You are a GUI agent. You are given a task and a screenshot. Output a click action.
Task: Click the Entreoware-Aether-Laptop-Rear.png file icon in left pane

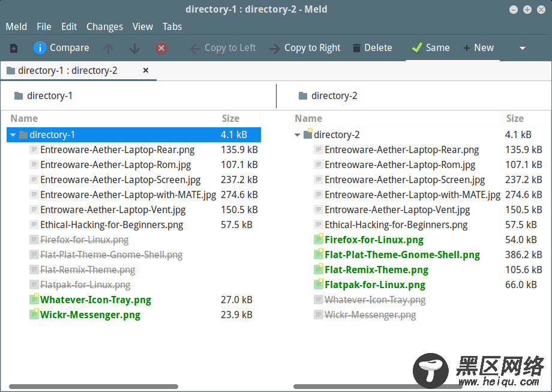[34, 149]
